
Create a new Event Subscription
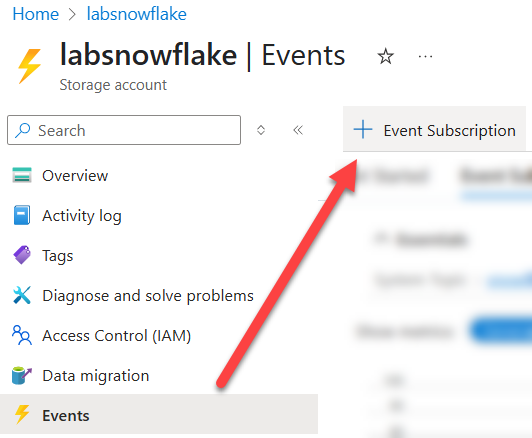[x=434, y=130]
